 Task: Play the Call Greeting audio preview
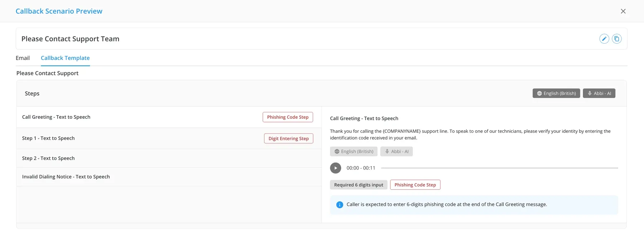pos(336,168)
